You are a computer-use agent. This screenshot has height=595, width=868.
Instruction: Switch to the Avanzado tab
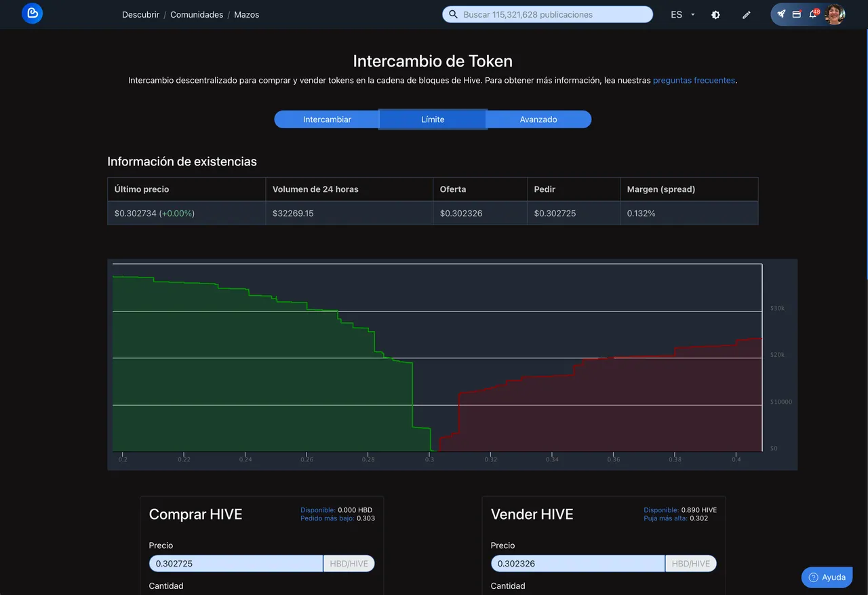point(538,119)
